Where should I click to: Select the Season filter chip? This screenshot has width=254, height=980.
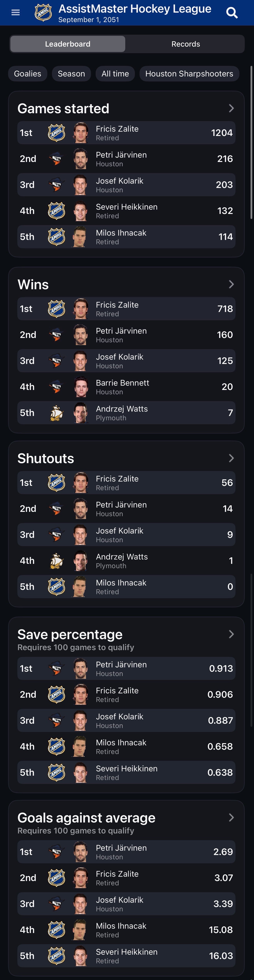coord(71,74)
